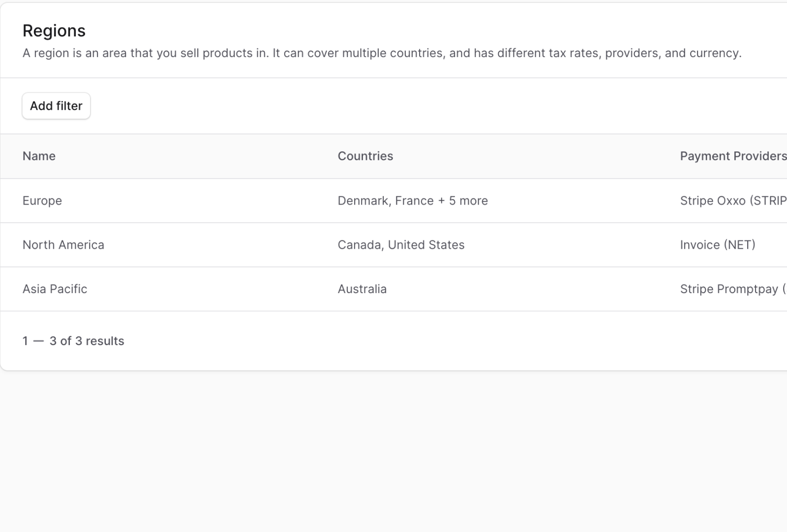Screen dimensions: 787x532
Task: Click the '1 — 3 of 3 results' pagination text
Action: [73, 341]
